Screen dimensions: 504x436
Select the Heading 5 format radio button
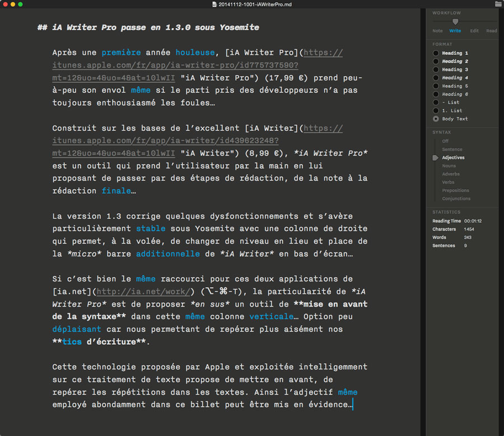pyautogui.click(x=436, y=86)
